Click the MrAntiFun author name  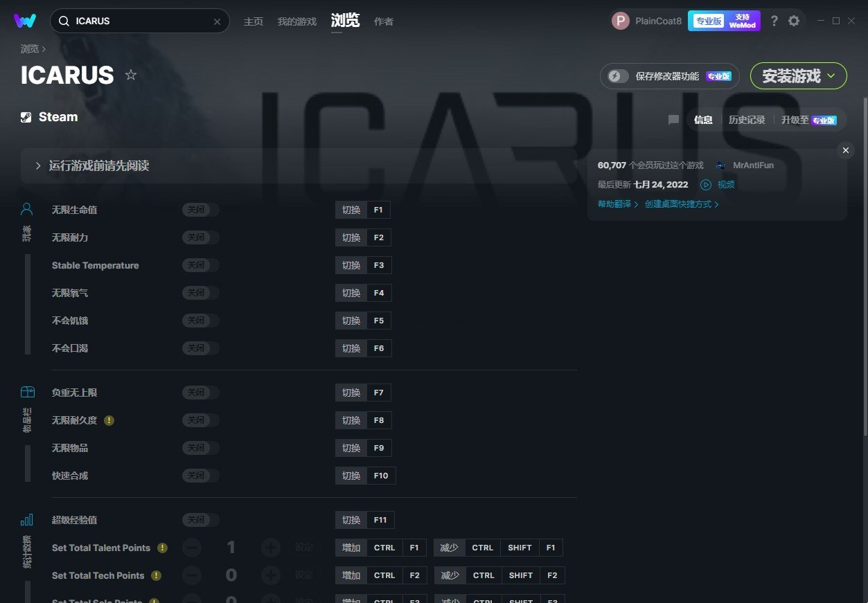[x=753, y=165]
